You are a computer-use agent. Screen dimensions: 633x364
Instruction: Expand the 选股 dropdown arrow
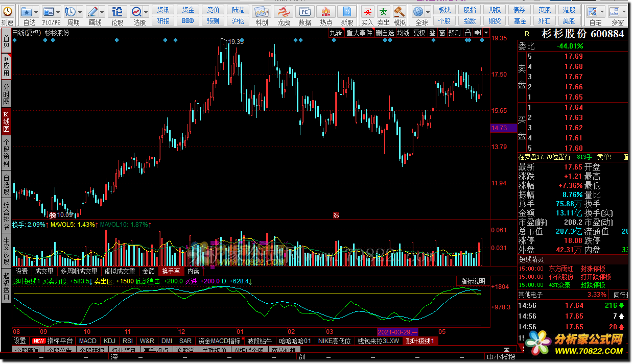pos(146,11)
